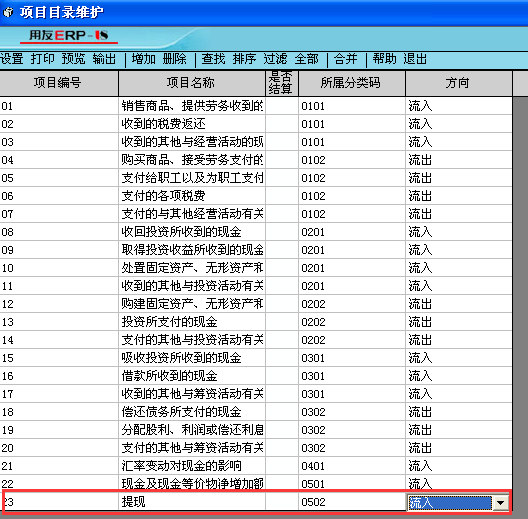
Task: Open the 查找 search function
Action: [x=213, y=59]
